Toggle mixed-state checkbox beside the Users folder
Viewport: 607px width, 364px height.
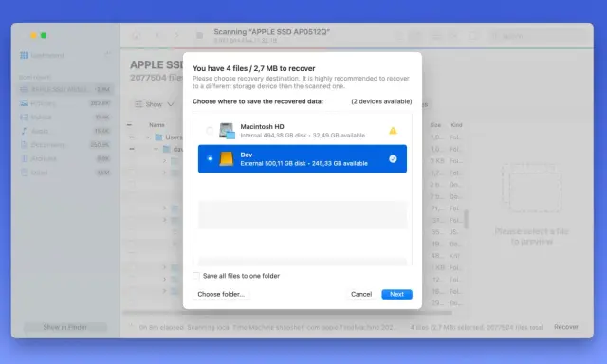(132, 136)
